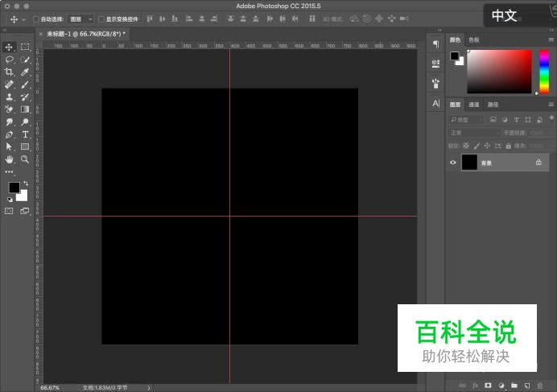Select the Rectangular Marquee tool
Viewport: 557px width, 392px height.
[x=25, y=47]
